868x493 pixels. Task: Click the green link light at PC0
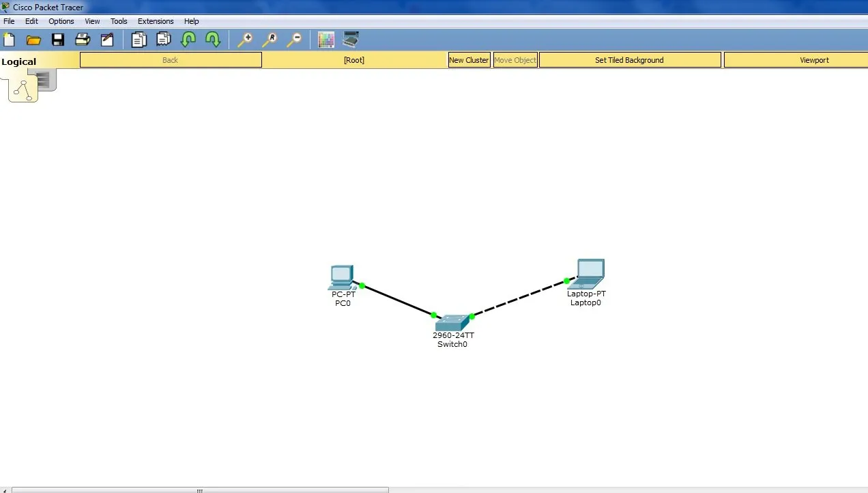(362, 285)
